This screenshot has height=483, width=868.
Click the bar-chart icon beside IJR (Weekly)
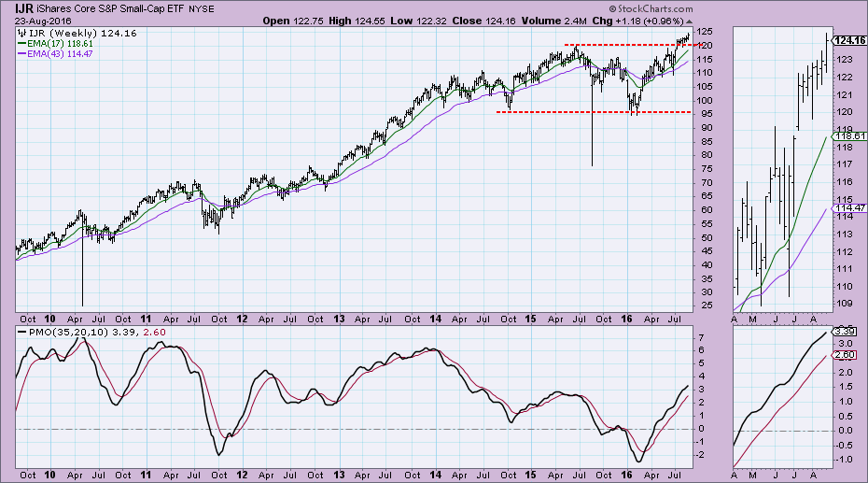point(22,34)
